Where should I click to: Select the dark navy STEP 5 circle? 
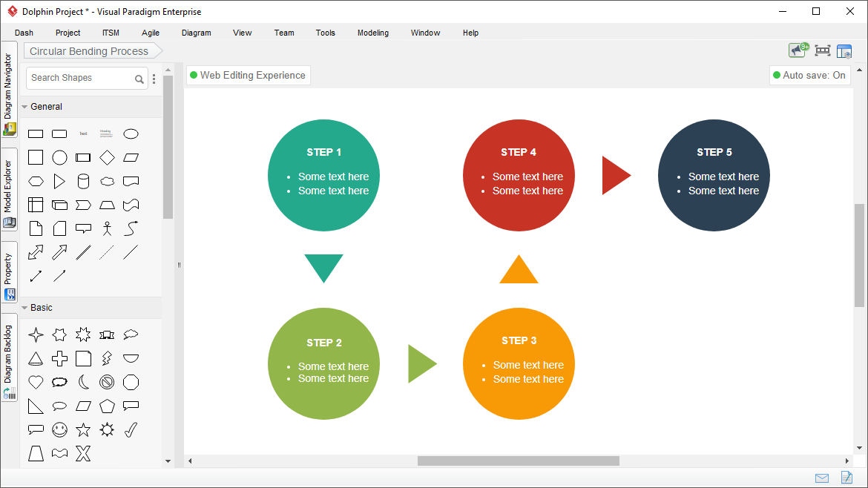point(714,175)
